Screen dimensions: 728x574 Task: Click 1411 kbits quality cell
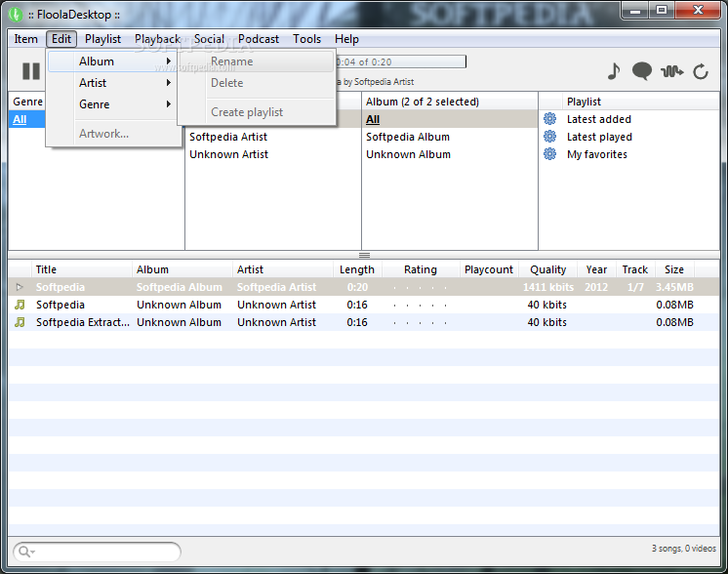pos(548,287)
